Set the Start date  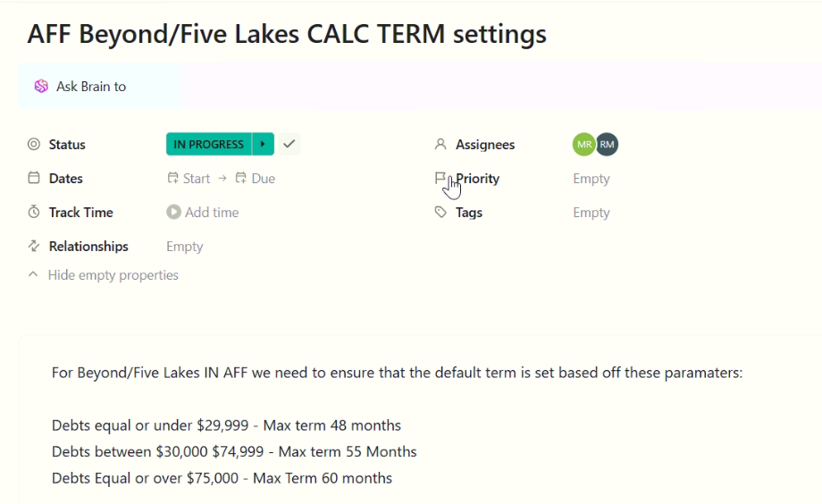189,179
